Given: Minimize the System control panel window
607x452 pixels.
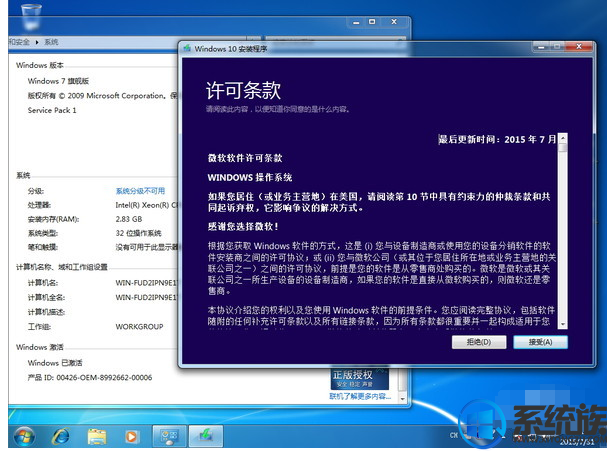Looking at the screenshot, I should coord(356,22).
